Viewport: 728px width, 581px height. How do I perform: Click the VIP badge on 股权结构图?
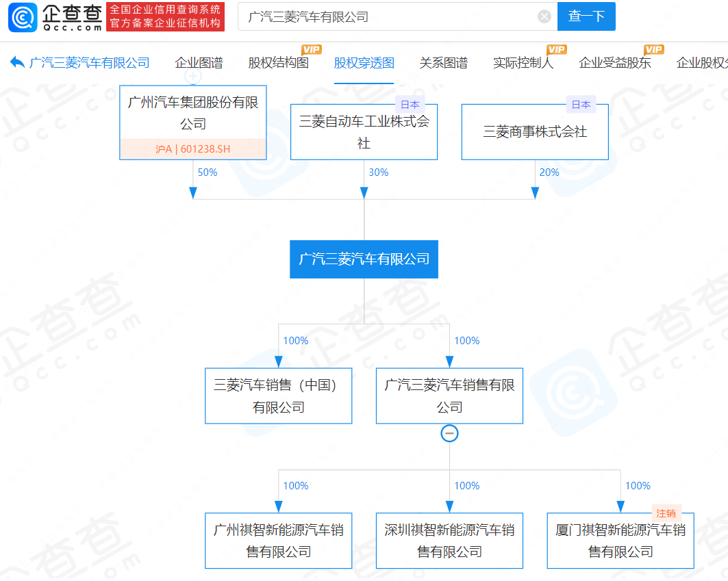coord(312,49)
